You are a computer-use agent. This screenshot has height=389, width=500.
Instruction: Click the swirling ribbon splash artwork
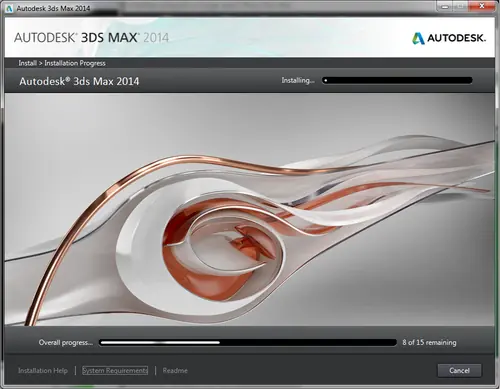(x=250, y=209)
